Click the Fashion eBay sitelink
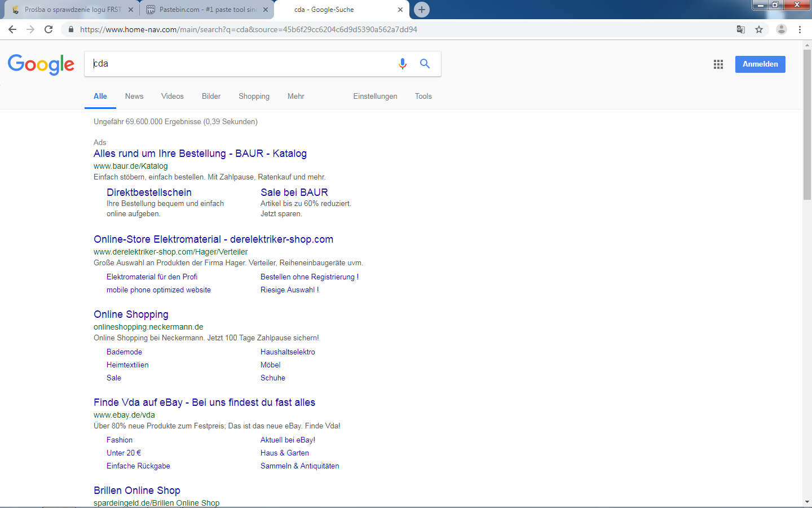The width and height of the screenshot is (812, 508). pos(120,440)
